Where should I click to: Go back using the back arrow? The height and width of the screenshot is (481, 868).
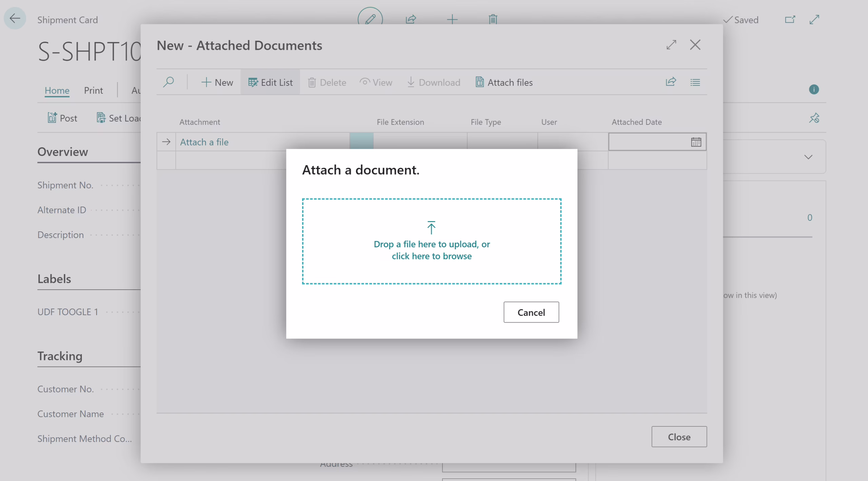pyautogui.click(x=15, y=18)
